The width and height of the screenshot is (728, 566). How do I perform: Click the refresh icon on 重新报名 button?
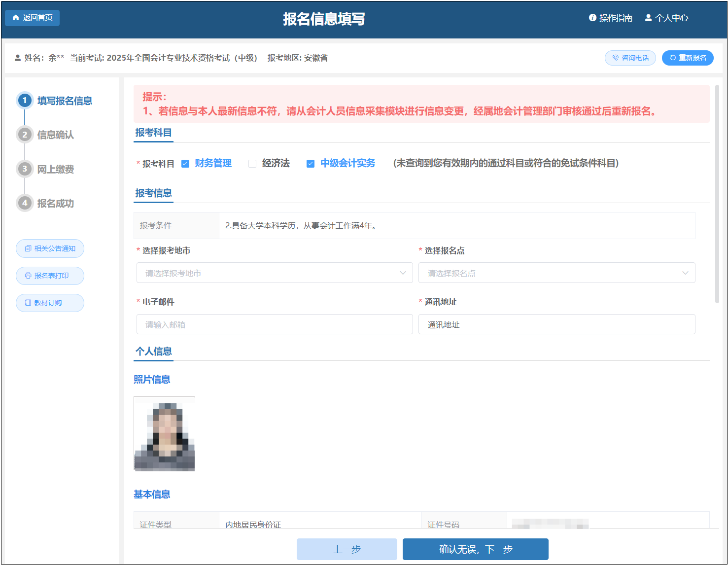click(672, 58)
